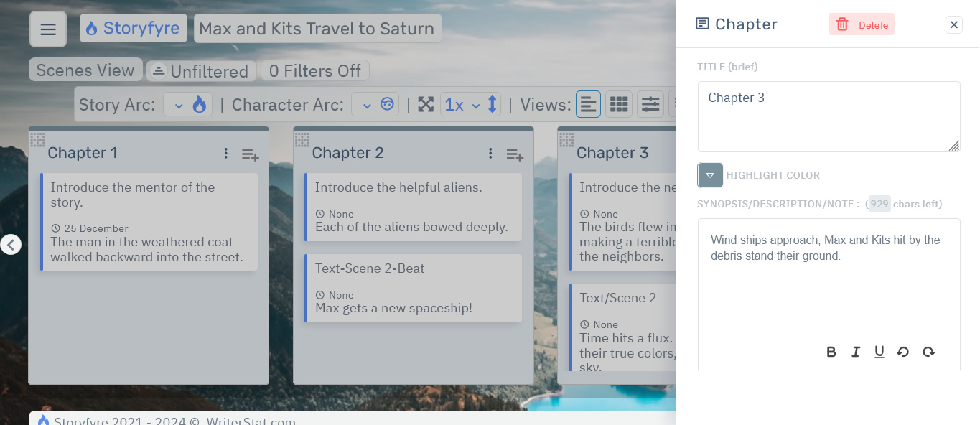Viewport: 980px width, 425px height.
Task: Open the Scenes View tab
Action: (85, 70)
